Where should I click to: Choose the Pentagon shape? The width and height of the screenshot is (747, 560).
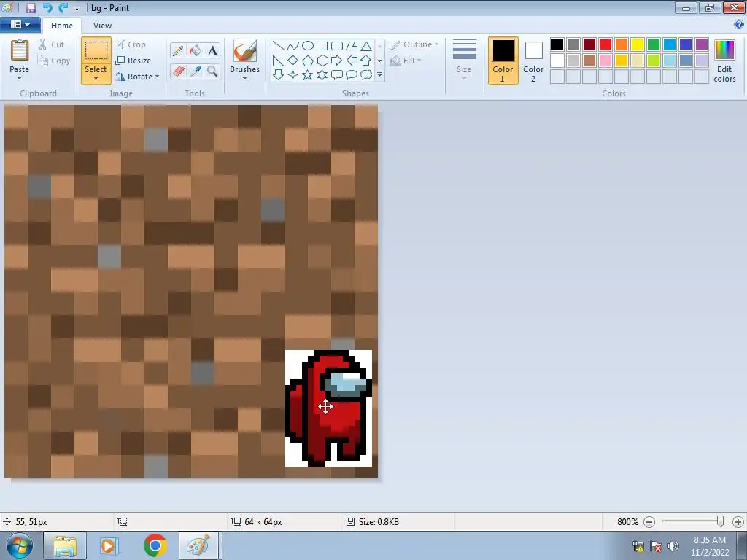pos(308,61)
